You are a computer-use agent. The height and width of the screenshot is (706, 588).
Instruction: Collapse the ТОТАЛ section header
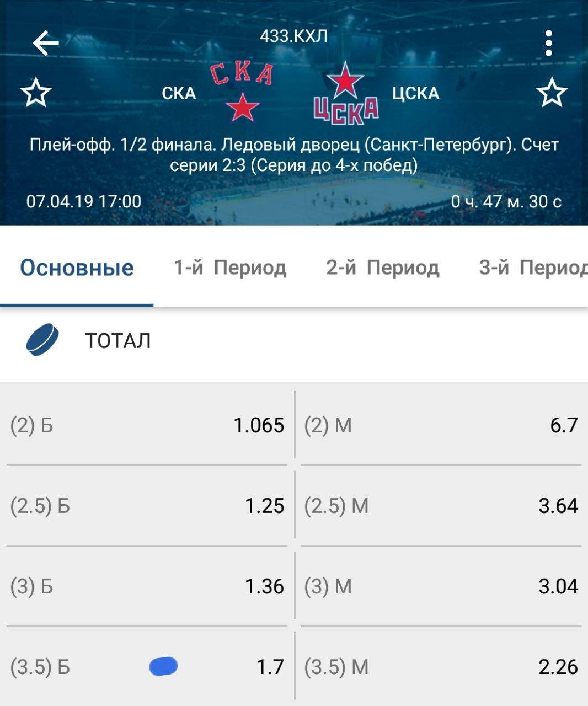(118, 341)
